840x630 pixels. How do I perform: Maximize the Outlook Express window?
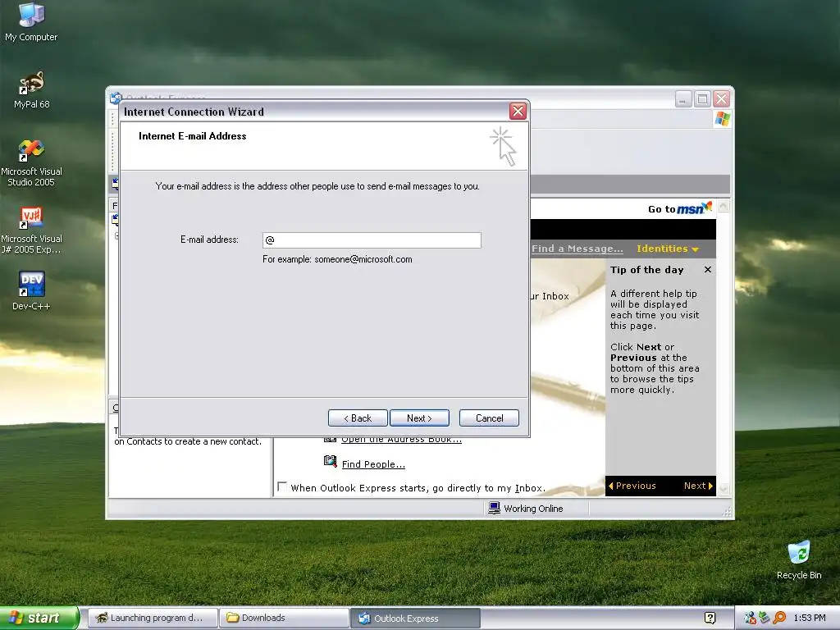click(x=702, y=99)
